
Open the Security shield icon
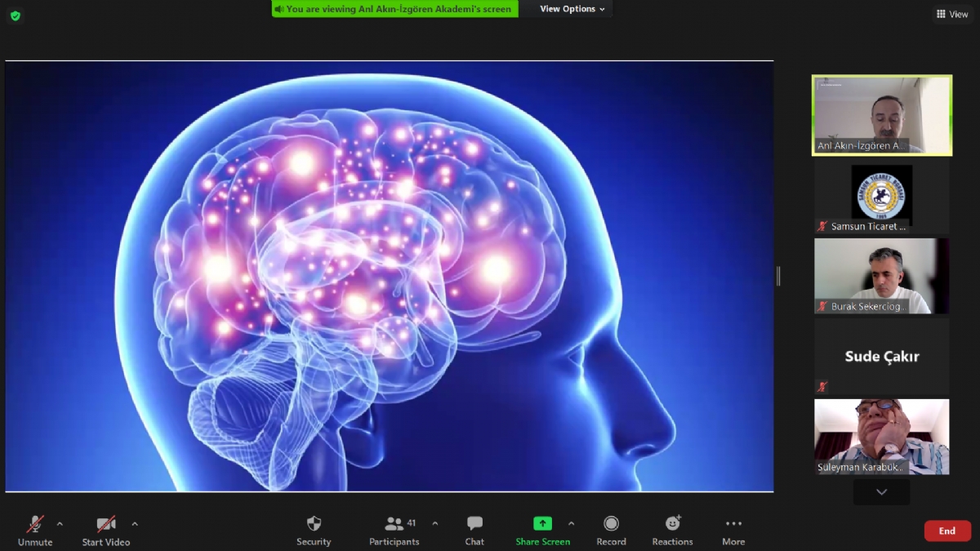point(314,530)
